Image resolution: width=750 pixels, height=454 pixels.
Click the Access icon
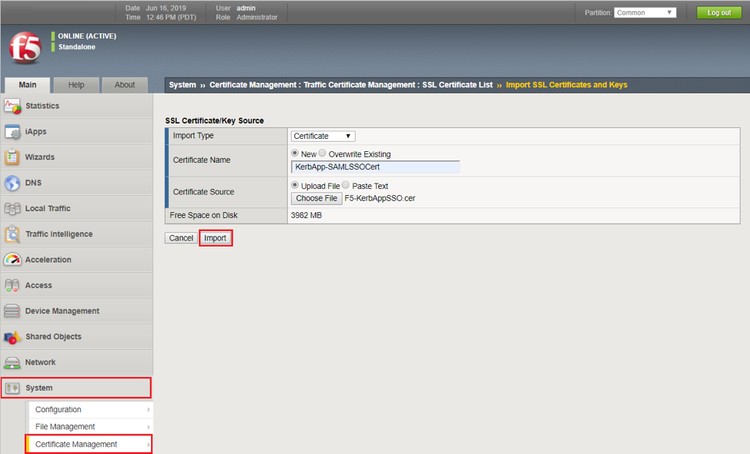click(12, 286)
